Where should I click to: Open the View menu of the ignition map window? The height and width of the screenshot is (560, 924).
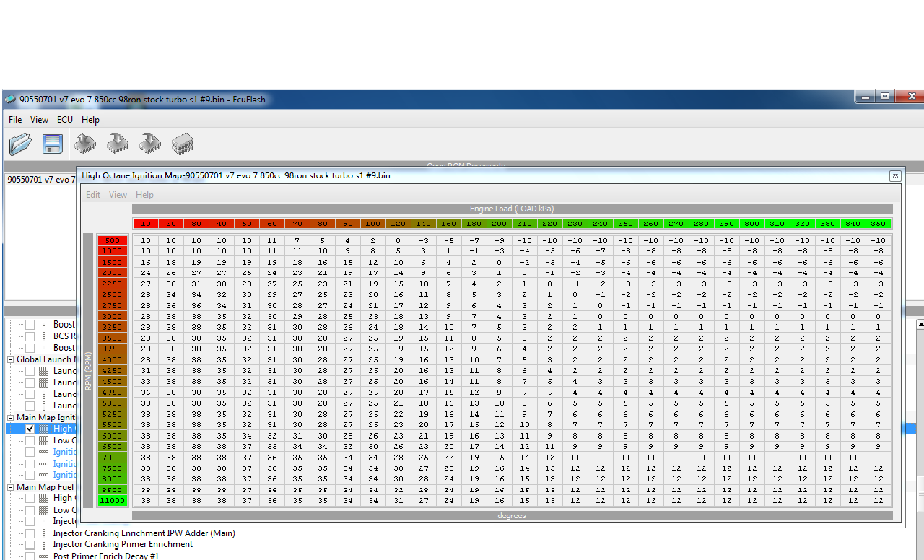[x=118, y=195]
